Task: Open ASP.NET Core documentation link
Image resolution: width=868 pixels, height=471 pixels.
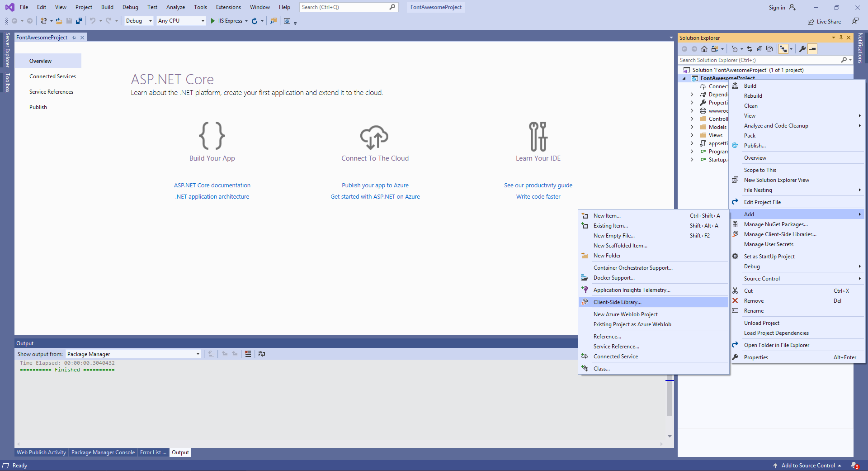Action: [x=212, y=186]
